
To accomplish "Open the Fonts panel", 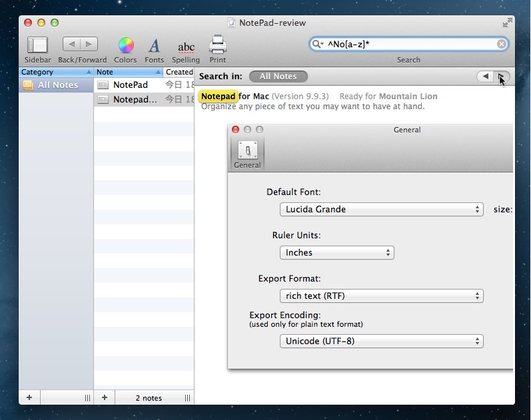I will click(x=154, y=46).
